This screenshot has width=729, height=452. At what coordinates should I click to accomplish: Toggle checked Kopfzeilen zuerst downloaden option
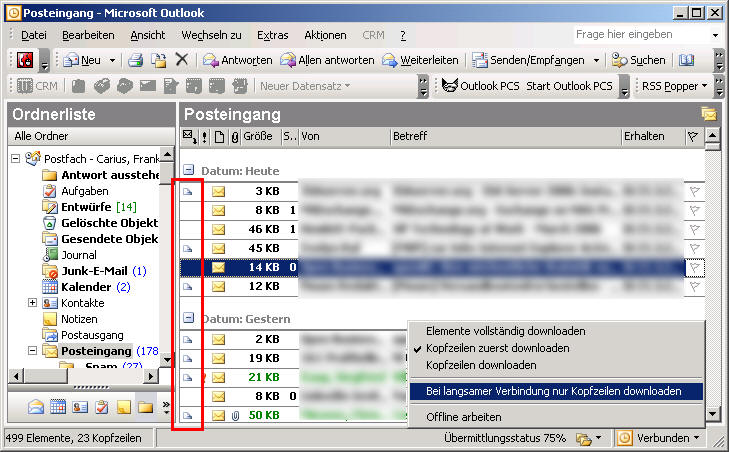pos(497,348)
